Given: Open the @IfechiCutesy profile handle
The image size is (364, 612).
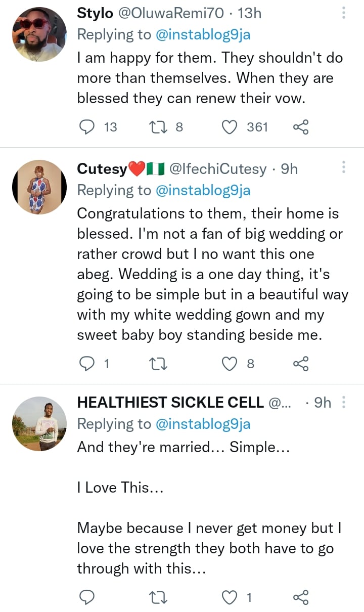Looking at the screenshot, I should pyautogui.click(x=218, y=168).
